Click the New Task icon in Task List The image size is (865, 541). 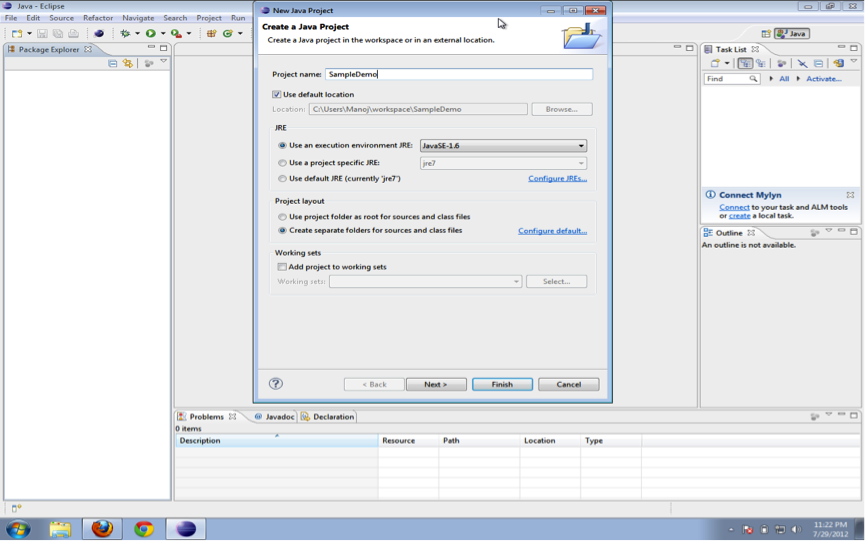715,63
